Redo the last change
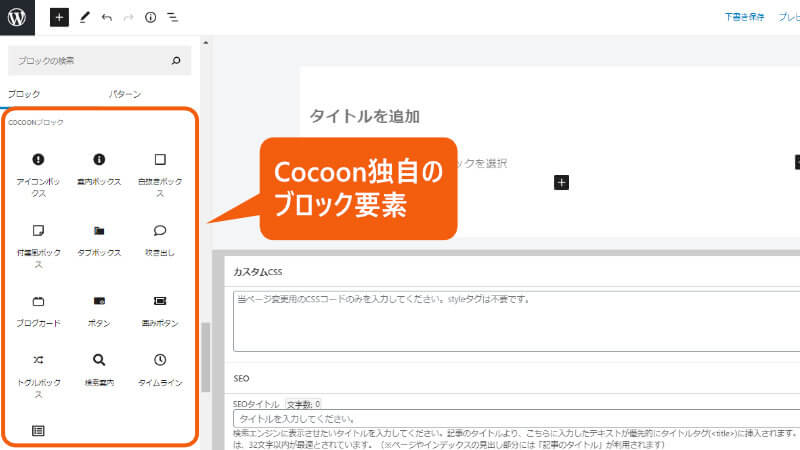The height and width of the screenshot is (450, 800). (x=128, y=18)
